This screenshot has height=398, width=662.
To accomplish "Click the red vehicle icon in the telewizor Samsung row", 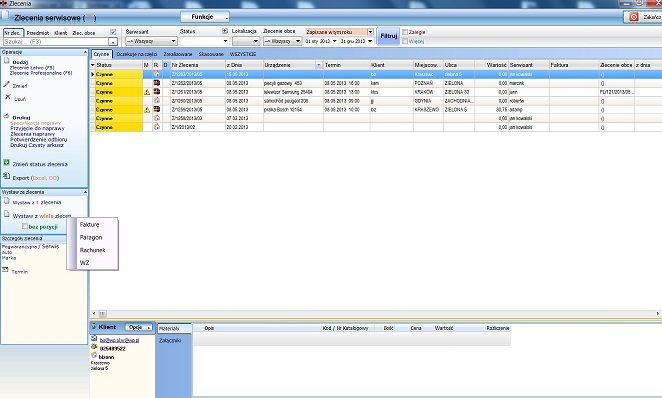I will 156,92.
